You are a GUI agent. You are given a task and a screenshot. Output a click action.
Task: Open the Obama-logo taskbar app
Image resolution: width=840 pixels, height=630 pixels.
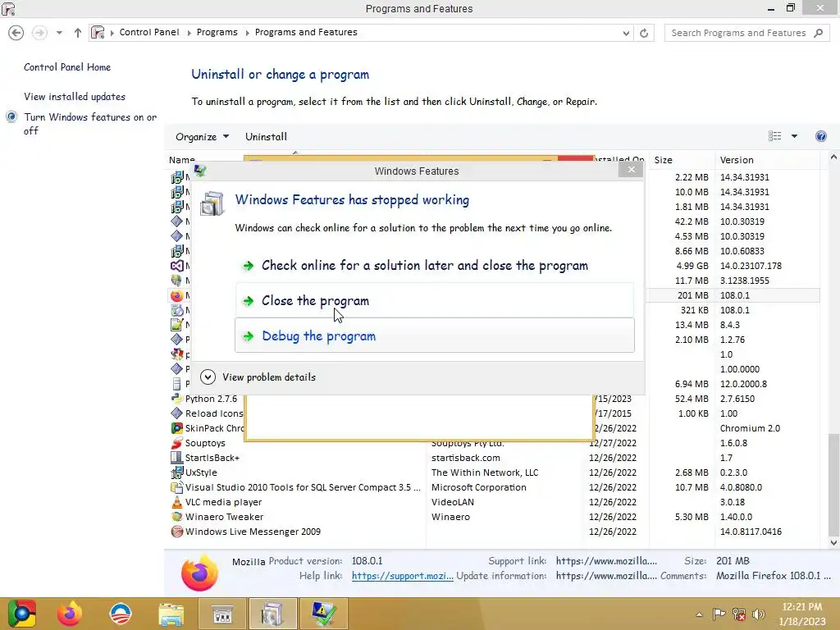(120, 614)
